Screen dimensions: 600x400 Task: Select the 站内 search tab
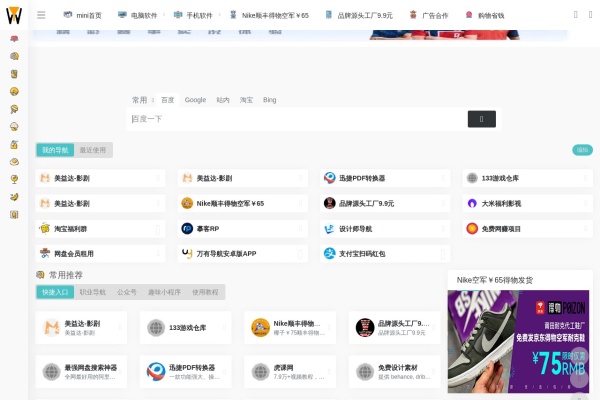223,100
